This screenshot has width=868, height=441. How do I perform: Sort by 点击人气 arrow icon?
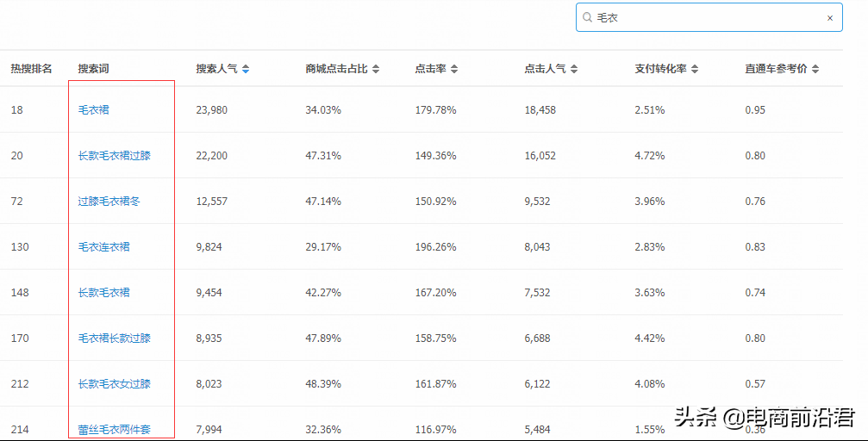[x=574, y=69]
